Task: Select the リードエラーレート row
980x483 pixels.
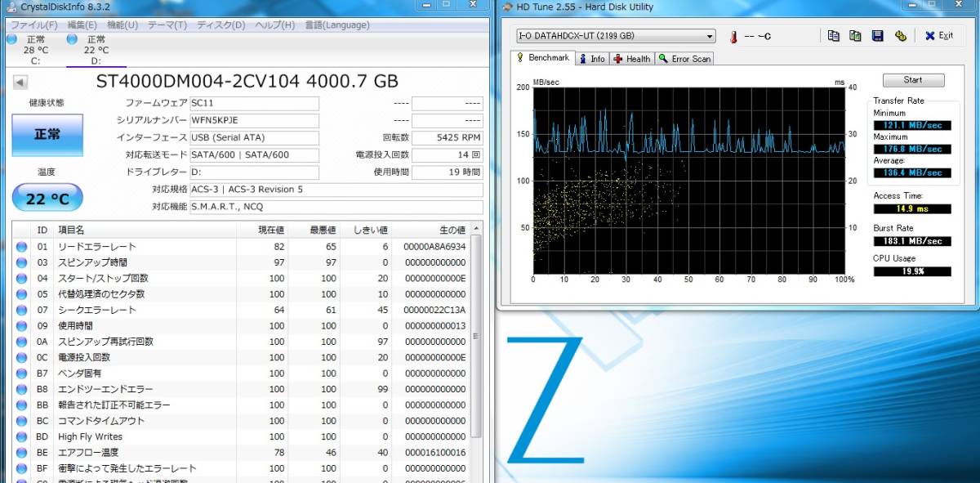Action: [242, 247]
